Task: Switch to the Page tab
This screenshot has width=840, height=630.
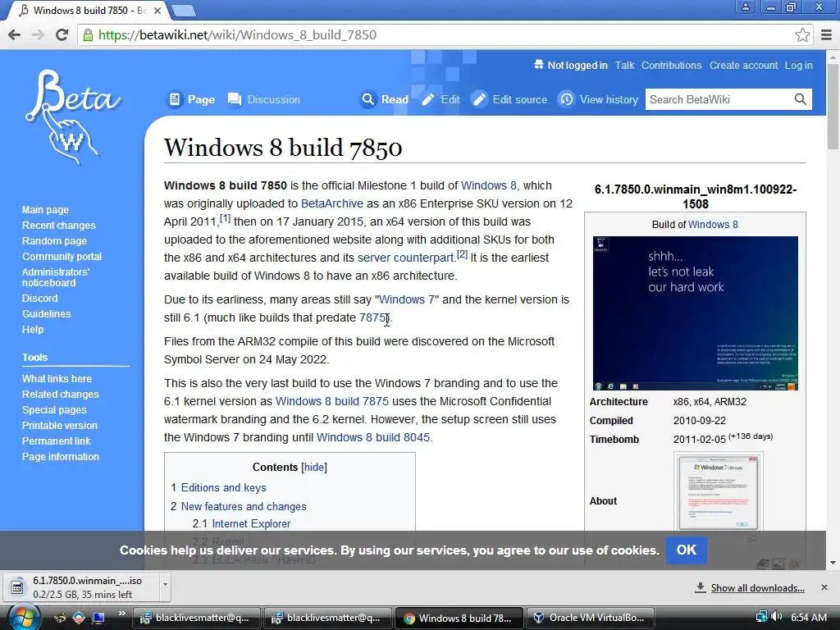Action: click(x=190, y=99)
